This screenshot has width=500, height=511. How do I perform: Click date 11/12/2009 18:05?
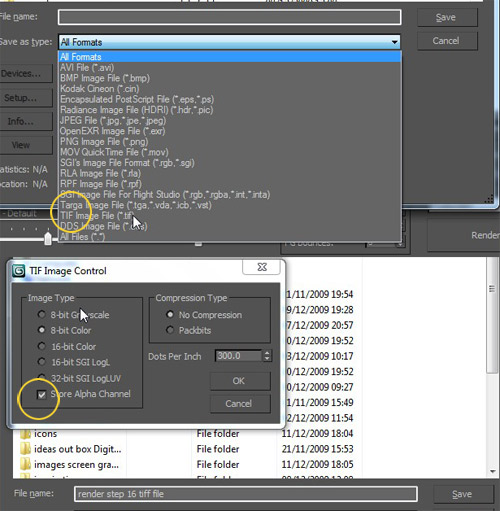click(x=317, y=464)
